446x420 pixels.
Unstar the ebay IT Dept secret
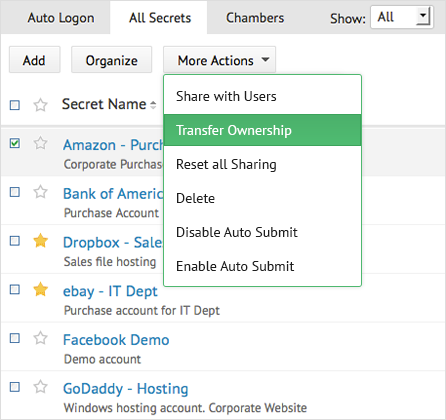tap(40, 289)
